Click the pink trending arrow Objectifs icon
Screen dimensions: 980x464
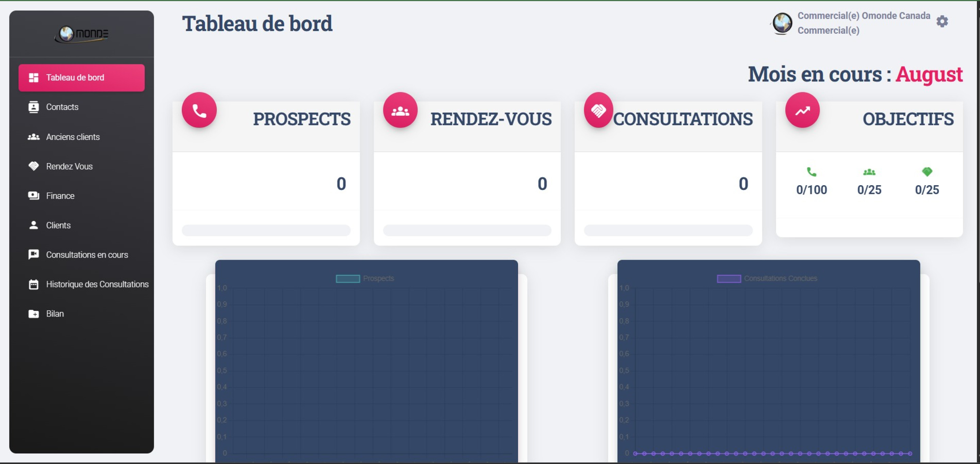click(x=802, y=111)
